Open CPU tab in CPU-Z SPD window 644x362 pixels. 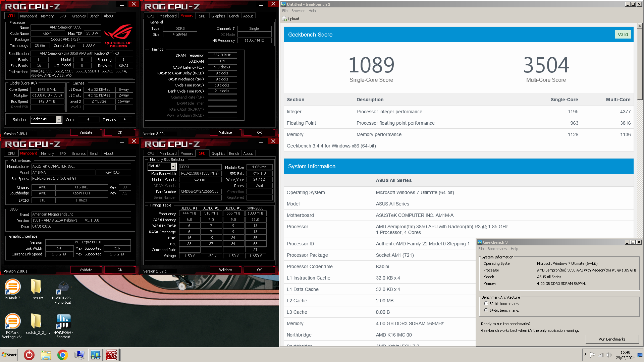tap(151, 154)
